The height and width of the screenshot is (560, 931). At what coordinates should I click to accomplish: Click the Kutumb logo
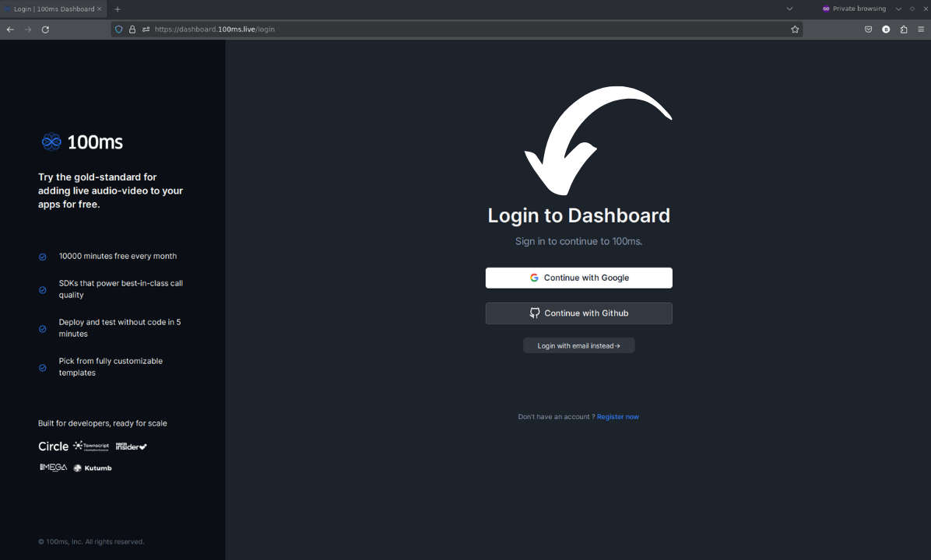coord(92,468)
